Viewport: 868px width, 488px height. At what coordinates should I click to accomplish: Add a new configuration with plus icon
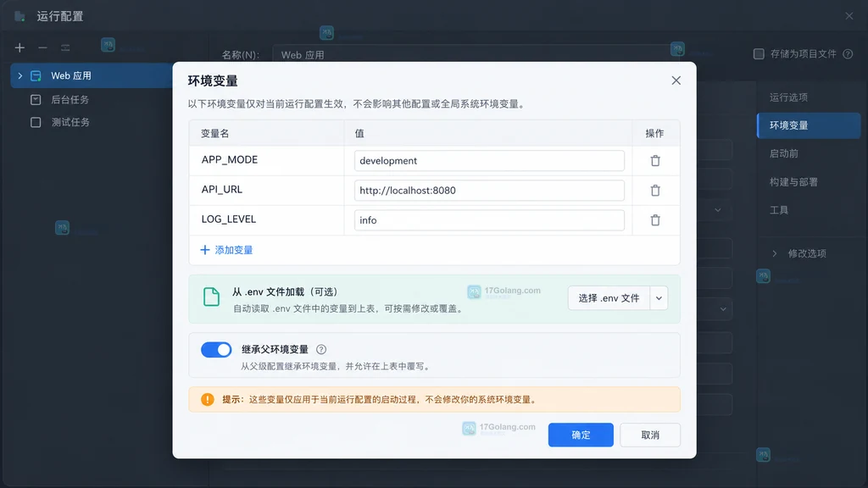[x=20, y=47]
